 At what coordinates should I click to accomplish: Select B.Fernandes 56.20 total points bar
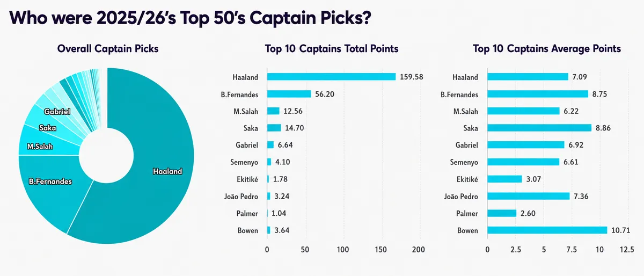pos(289,94)
